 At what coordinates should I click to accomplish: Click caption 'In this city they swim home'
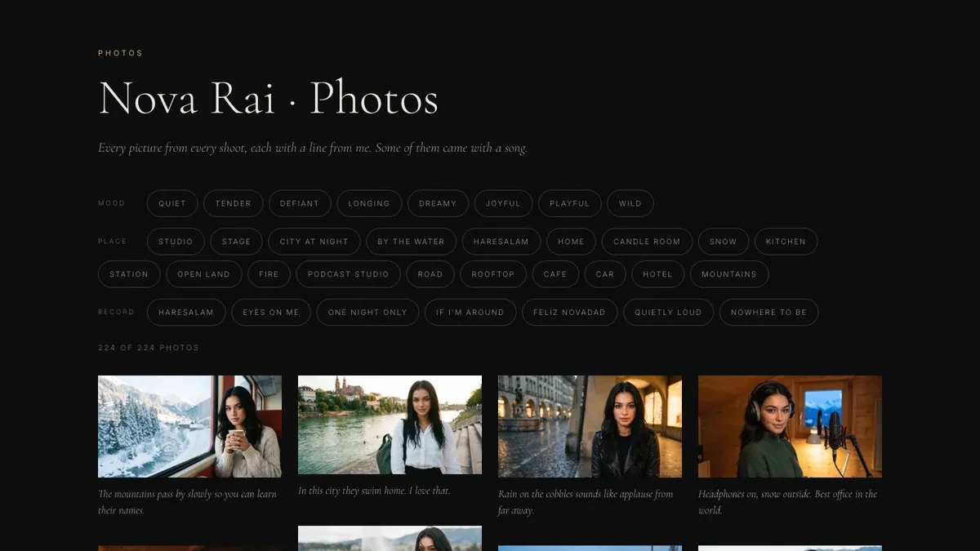[x=374, y=491]
